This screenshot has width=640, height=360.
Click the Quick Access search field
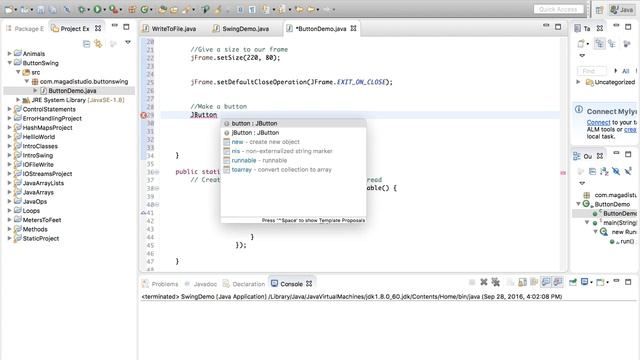(x=558, y=9)
